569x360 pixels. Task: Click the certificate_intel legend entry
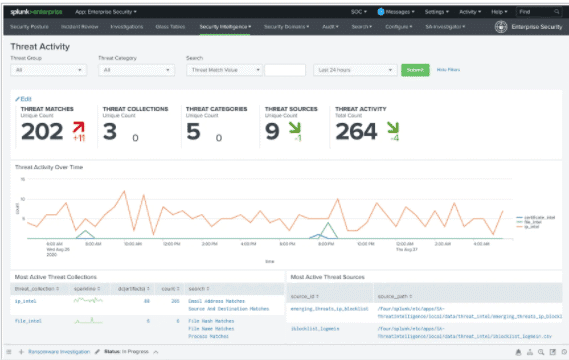click(x=536, y=217)
